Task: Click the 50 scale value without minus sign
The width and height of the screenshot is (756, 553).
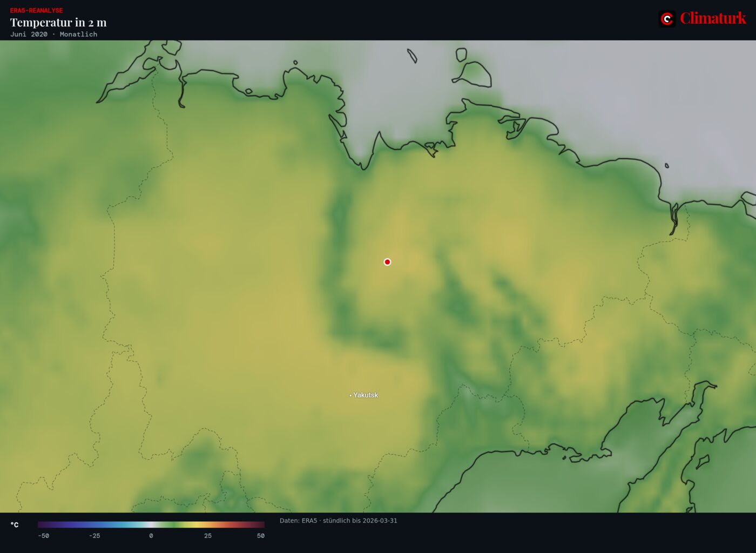Action: pos(261,536)
